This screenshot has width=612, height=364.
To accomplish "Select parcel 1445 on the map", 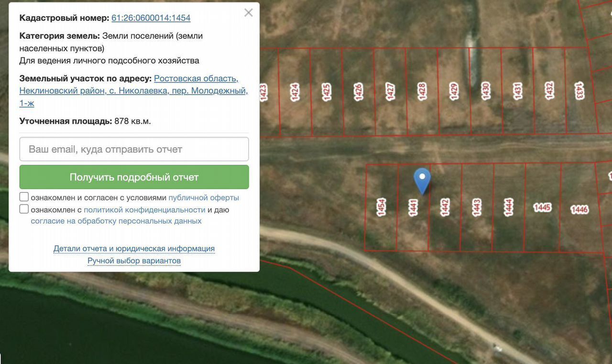I will tap(542, 207).
